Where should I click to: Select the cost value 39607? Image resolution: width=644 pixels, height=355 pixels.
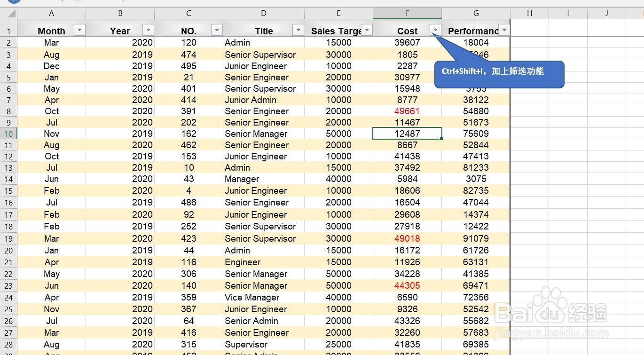[x=407, y=42]
